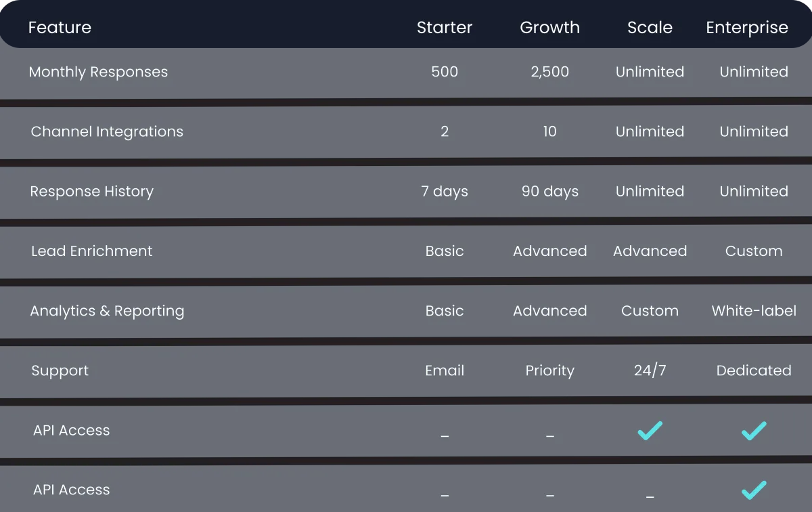Click the Lead Enrichment row label
812x512 pixels.
[92, 251]
